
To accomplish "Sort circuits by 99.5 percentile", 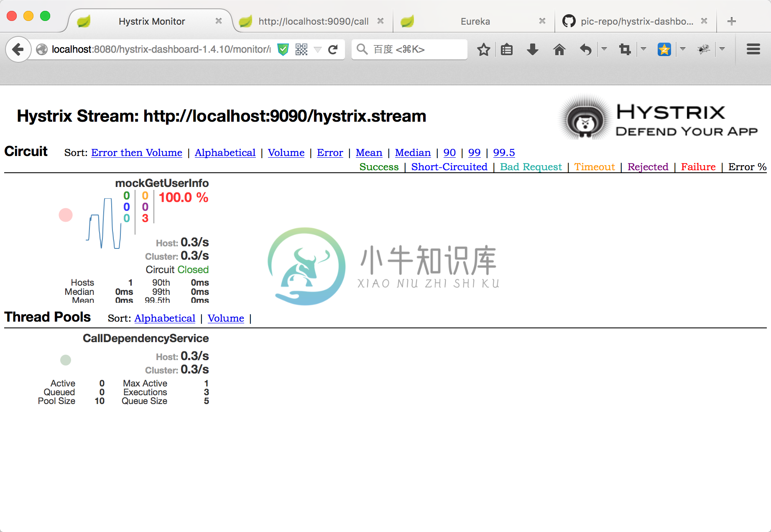I will point(504,153).
